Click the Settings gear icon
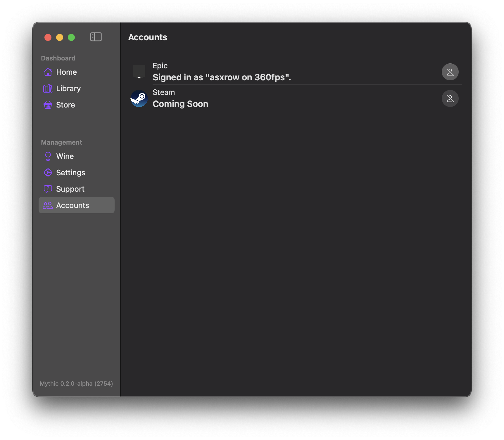This screenshot has height=440, width=504. (48, 173)
